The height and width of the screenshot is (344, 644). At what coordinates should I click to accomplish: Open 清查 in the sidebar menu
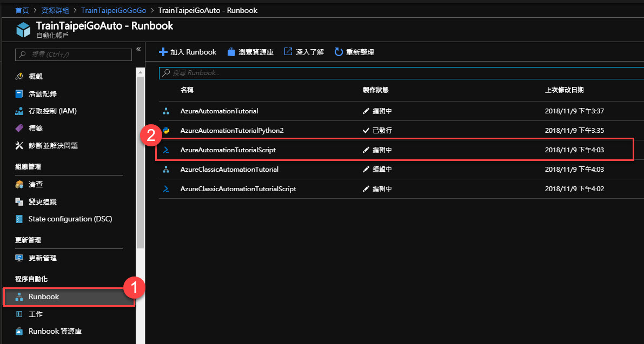36,185
